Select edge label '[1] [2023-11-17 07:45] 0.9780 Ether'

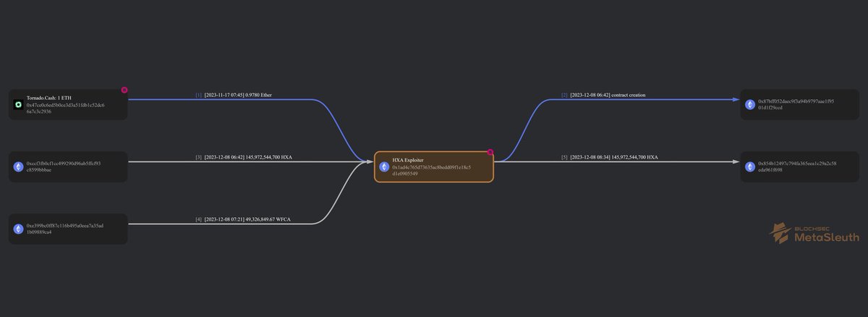point(233,95)
